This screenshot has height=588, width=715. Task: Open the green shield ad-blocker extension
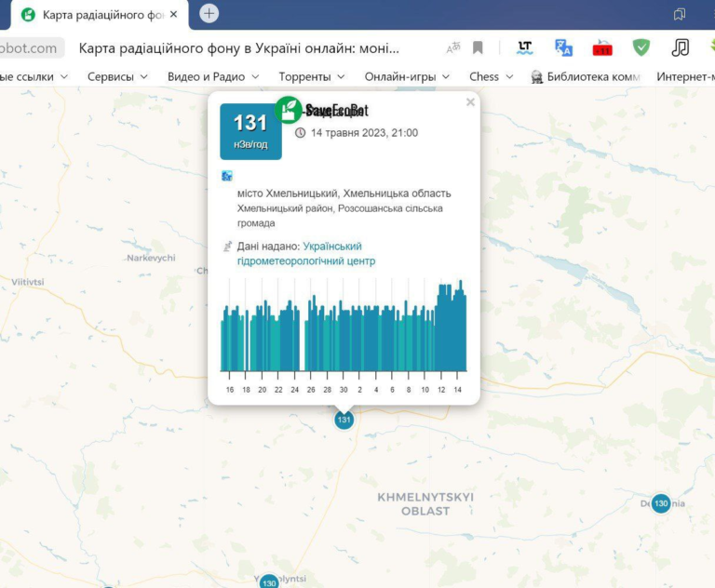[641, 48]
